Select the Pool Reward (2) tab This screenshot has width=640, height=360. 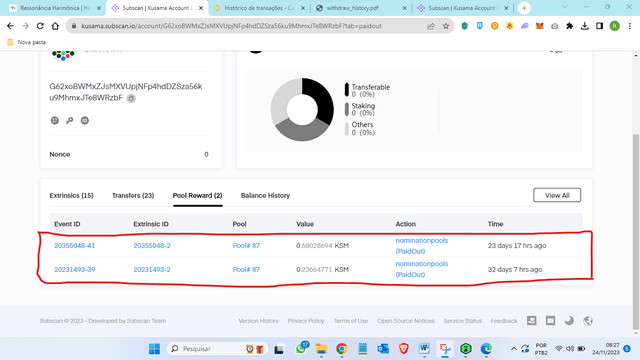(198, 196)
